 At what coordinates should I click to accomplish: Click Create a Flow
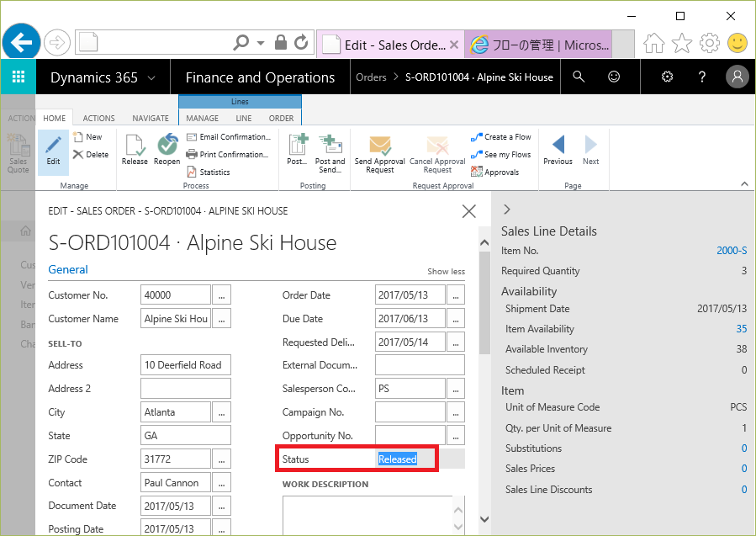click(501, 137)
